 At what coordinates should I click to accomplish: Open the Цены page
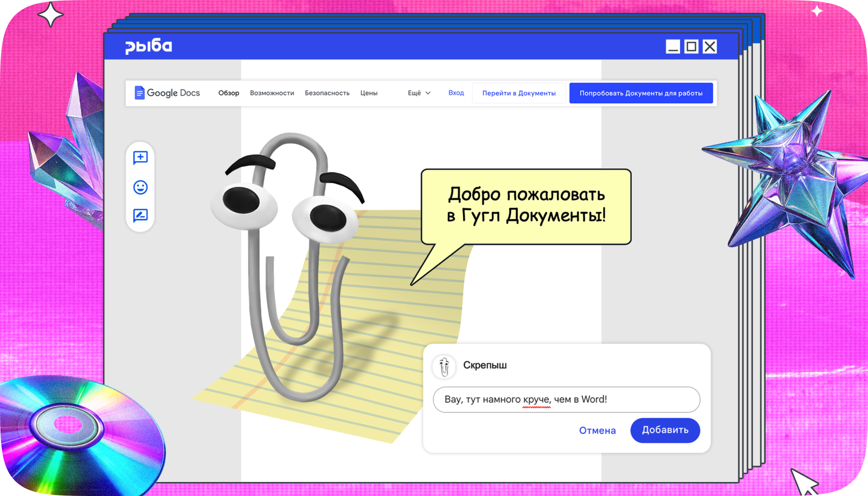(369, 93)
